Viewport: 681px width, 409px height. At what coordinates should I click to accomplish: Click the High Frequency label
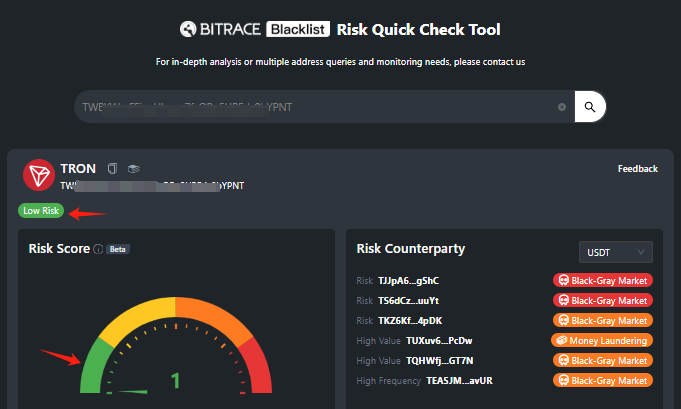tap(388, 381)
